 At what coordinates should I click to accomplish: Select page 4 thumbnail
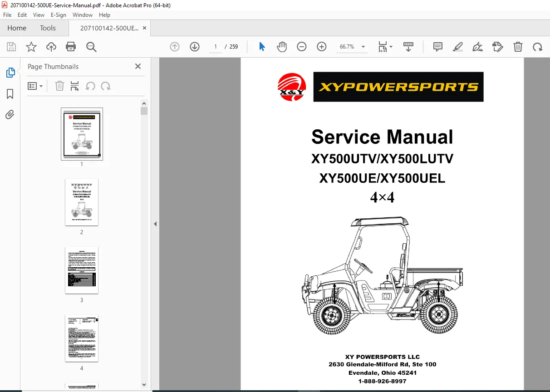[82, 338]
